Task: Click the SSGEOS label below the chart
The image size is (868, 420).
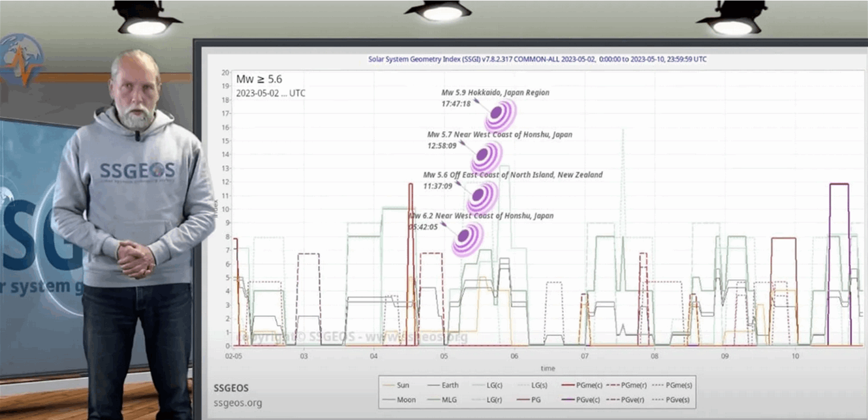Action: (231, 388)
